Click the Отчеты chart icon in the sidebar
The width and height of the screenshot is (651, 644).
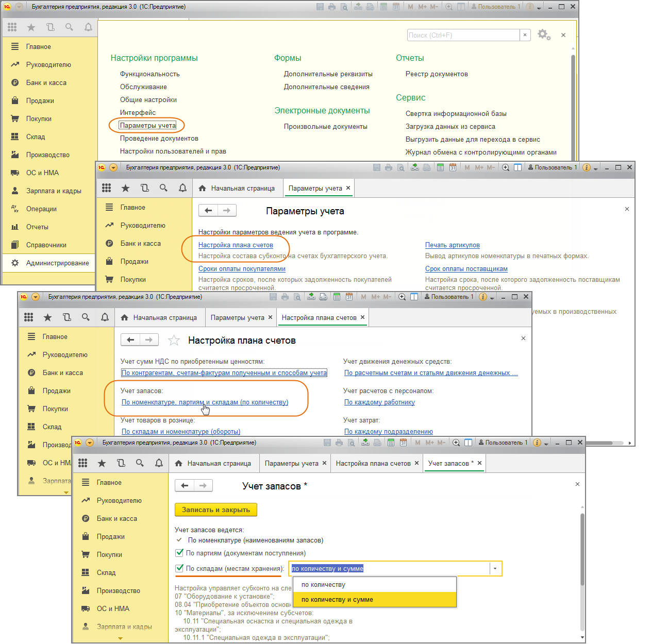15,227
